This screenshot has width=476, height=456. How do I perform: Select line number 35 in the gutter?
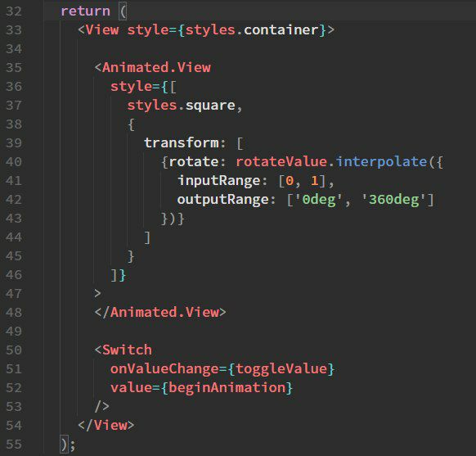coord(14,68)
